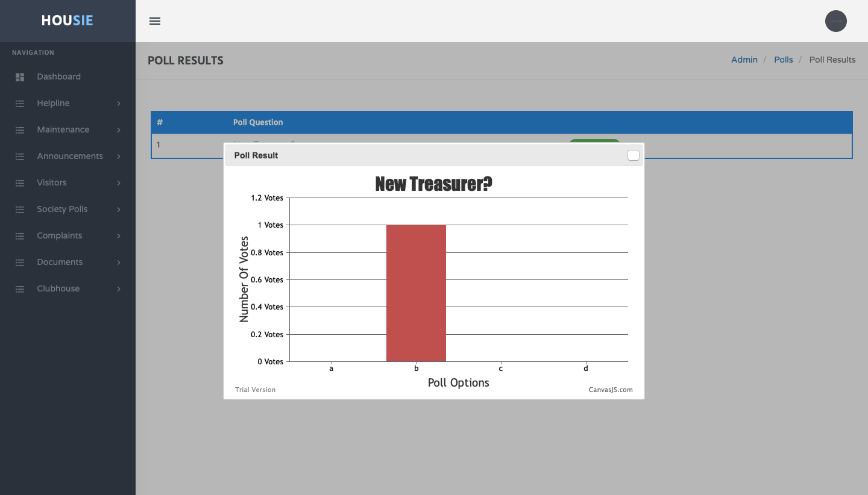Click the Dashboard grid icon
868x495 pixels.
[x=20, y=77]
